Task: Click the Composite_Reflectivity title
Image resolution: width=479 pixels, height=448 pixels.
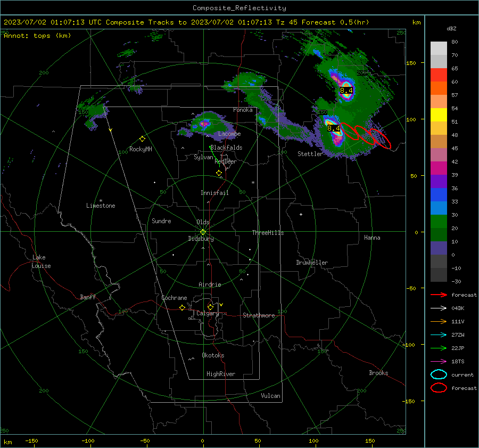Action: [x=240, y=8]
